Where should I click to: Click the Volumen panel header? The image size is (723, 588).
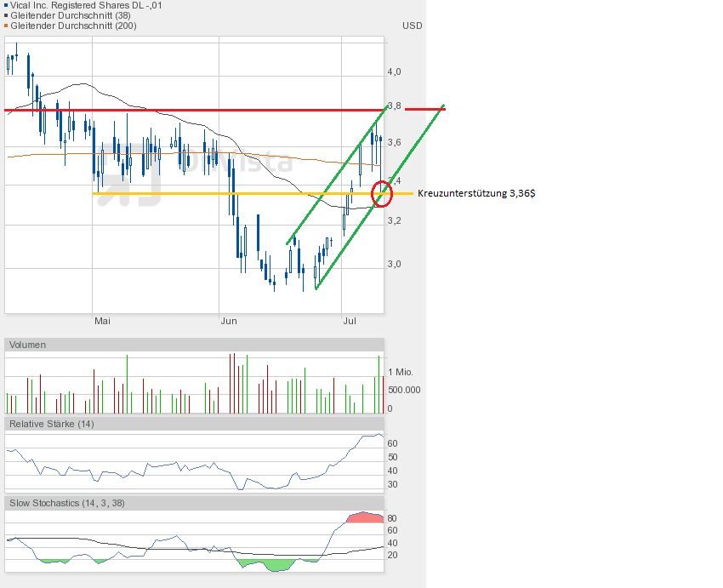(x=28, y=345)
